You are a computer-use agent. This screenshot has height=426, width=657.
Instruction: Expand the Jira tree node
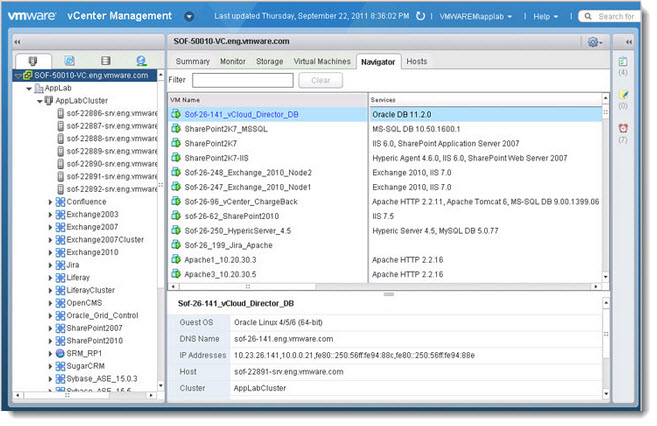pos(50,265)
